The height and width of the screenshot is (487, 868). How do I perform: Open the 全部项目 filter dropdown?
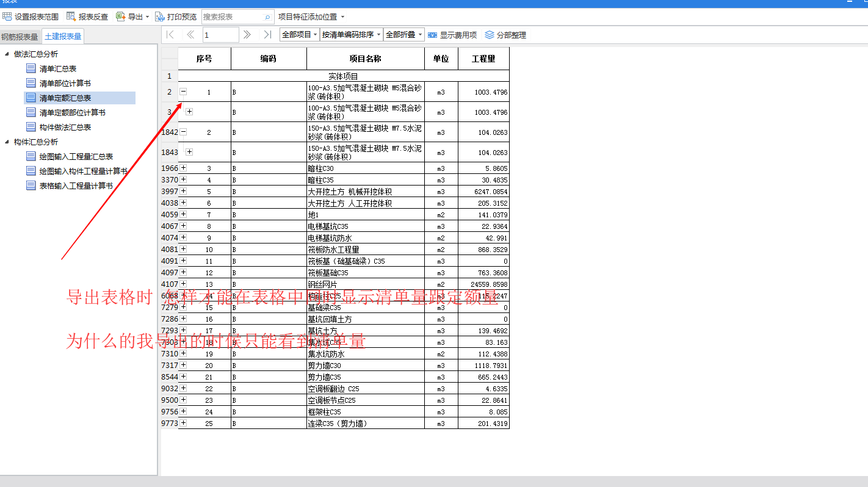299,35
